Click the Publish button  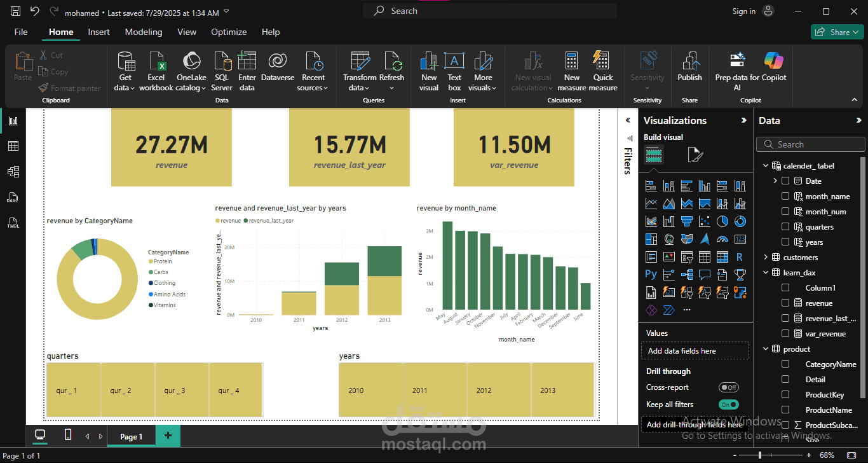click(x=689, y=70)
